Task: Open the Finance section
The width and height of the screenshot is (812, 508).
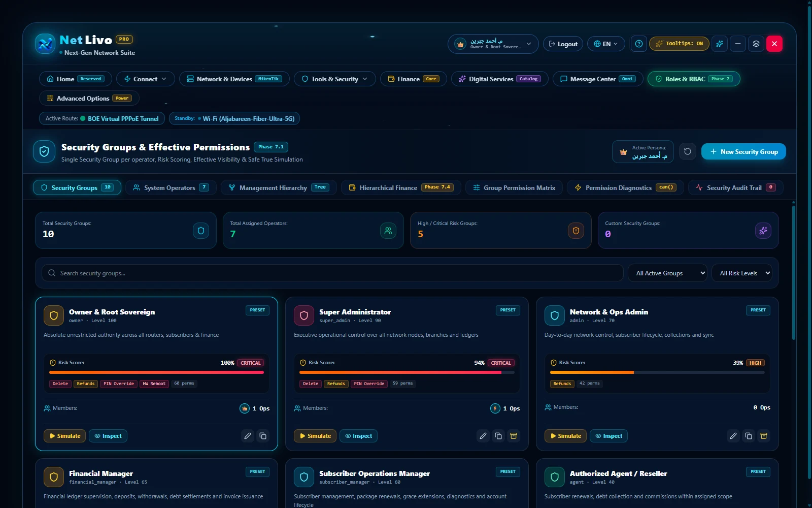Action: 414,79
